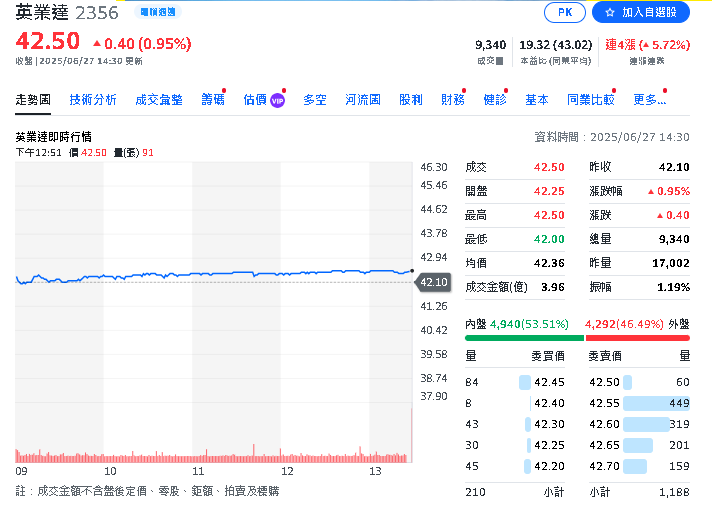Click ask price 42.60 row
The width and height of the screenshot is (712, 513).
[x=639, y=424]
